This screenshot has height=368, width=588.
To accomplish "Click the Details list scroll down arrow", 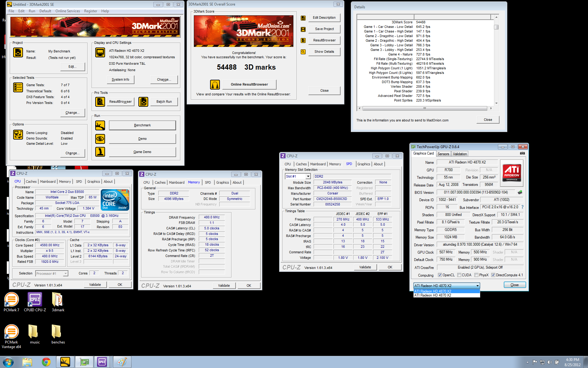I will click(496, 103).
